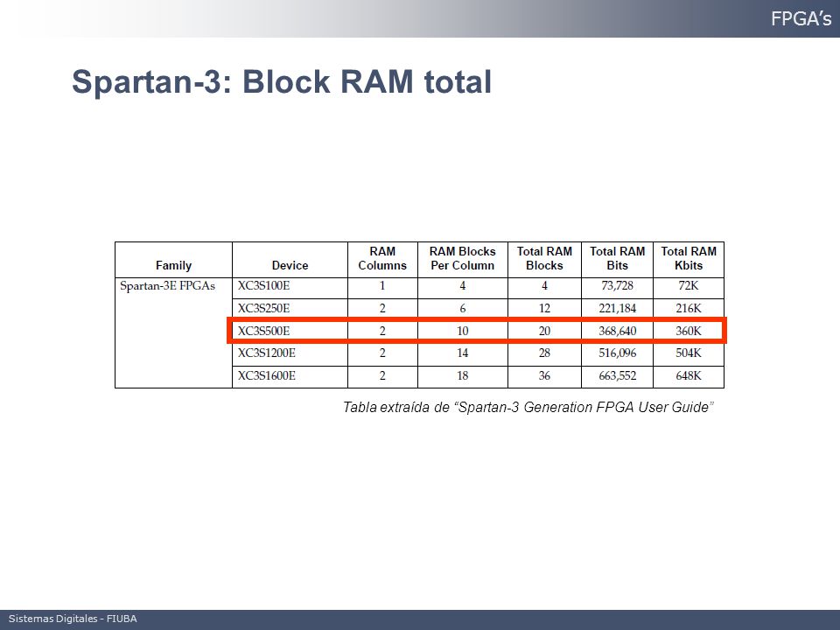Image resolution: width=840 pixels, height=630 pixels.
Task: Click the 'Tabla extraída de' caption text
Action: pos(395,407)
